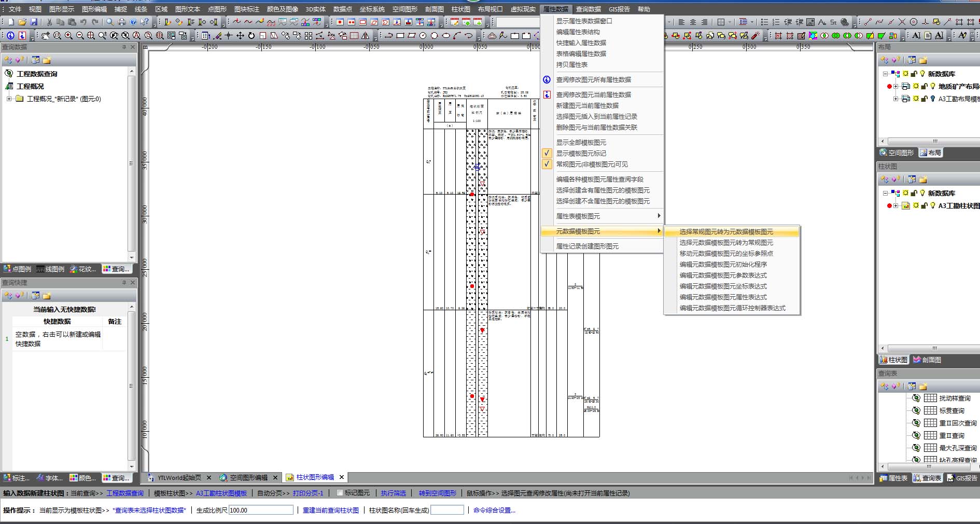This screenshot has width=980, height=524.
Task: Open the 剖面图 tab in right panel
Action: (927, 360)
